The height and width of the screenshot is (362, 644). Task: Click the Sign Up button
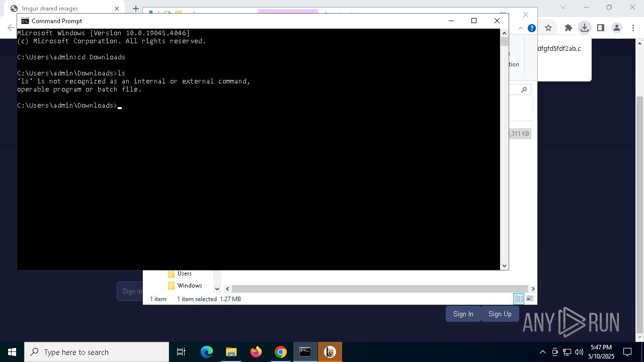(x=500, y=314)
